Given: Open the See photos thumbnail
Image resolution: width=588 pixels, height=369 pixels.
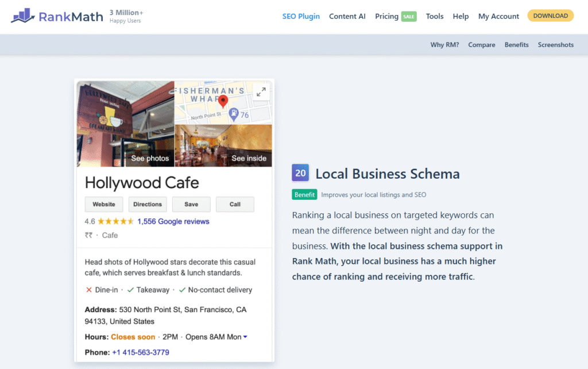Looking at the screenshot, I should coord(125,124).
